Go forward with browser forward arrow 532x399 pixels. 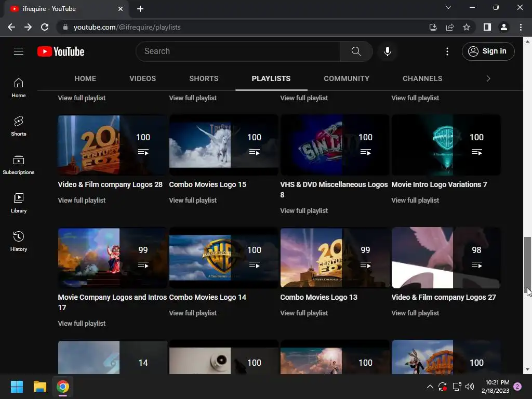[28, 27]
